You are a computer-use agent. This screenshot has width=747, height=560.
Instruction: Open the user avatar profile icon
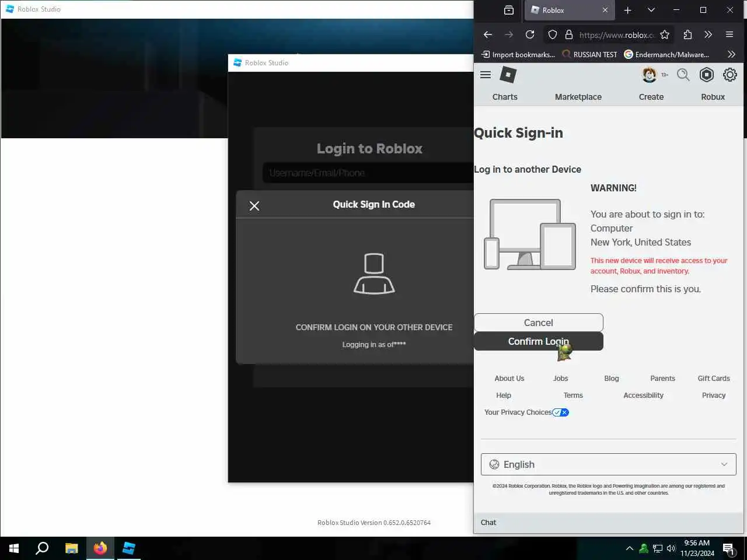[650, 75]
